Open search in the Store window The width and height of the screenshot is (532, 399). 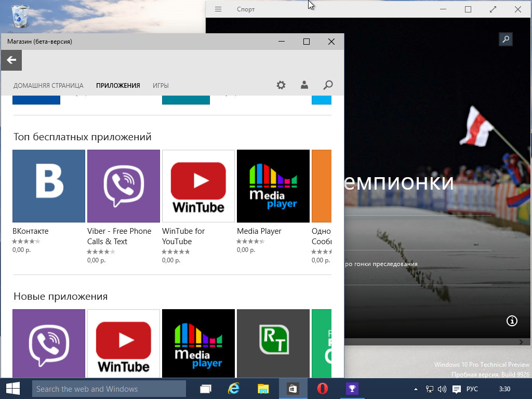[328, 85]
